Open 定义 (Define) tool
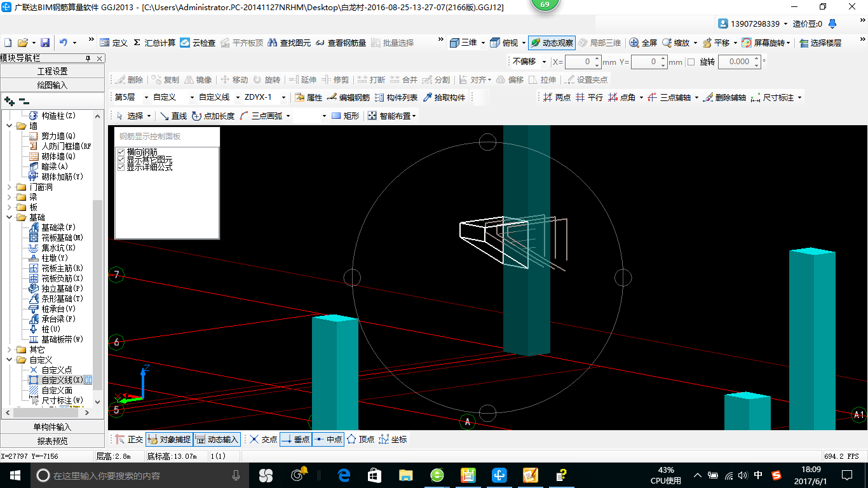The image size is (868, 488). click(114, 43)
